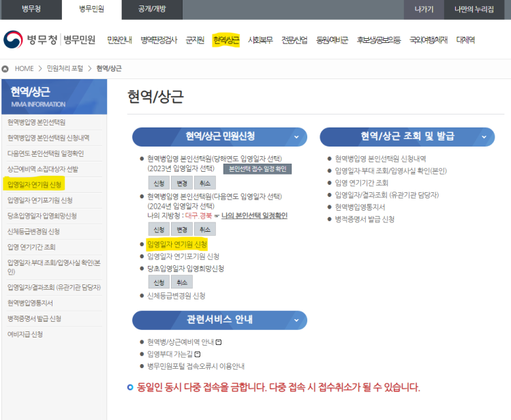Open the 병역판정검사 navigation menu
The image size is (511, 420).
[159, 40]
